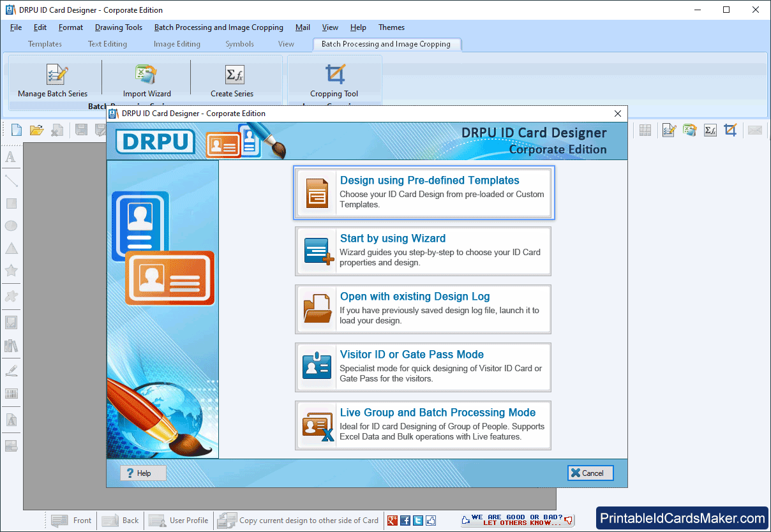Viewport: 771px width, 532px height.
Task: Choose Open with existing Design Log
Action: (x=424, y=309)
